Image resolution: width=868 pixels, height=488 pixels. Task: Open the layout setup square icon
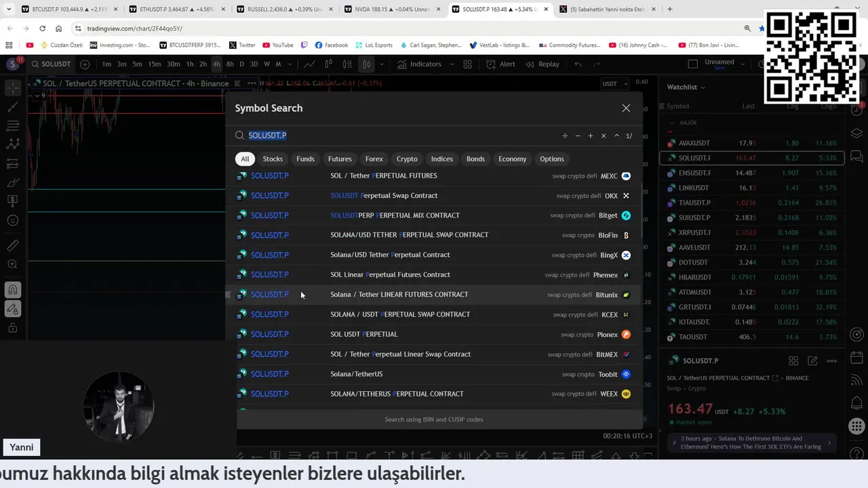click(x=692, y=64)
